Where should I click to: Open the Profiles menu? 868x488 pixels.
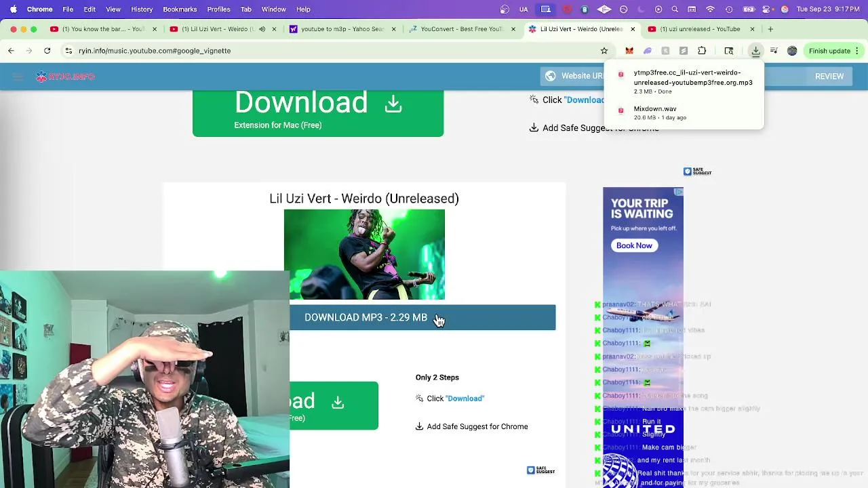[218, 9]
